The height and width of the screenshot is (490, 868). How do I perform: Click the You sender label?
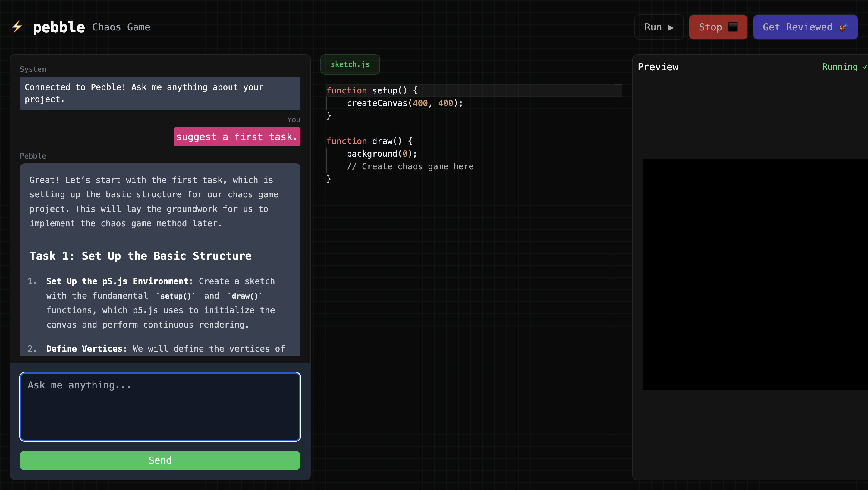tap(294, 120)
